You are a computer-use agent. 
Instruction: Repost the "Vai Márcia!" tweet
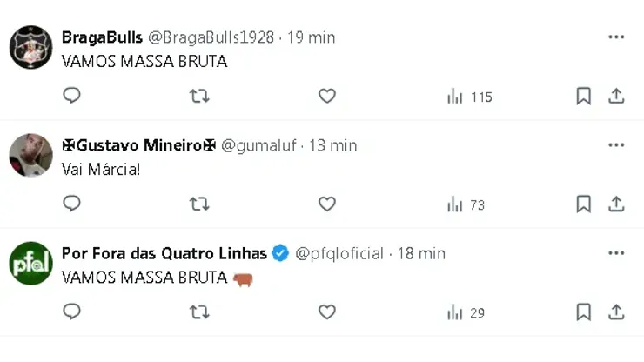pos(199,204)
